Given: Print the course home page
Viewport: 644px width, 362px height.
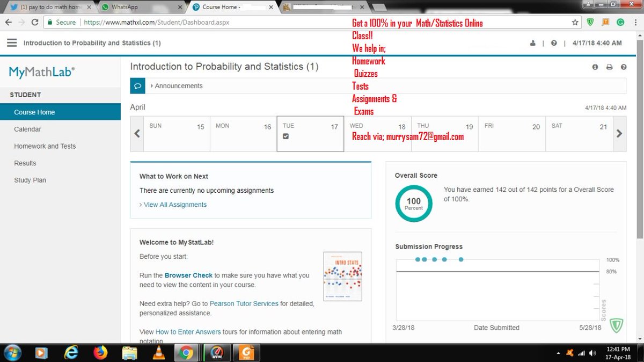Looking at the screenshot, I should pyautogui.click(x=609, y=67).
